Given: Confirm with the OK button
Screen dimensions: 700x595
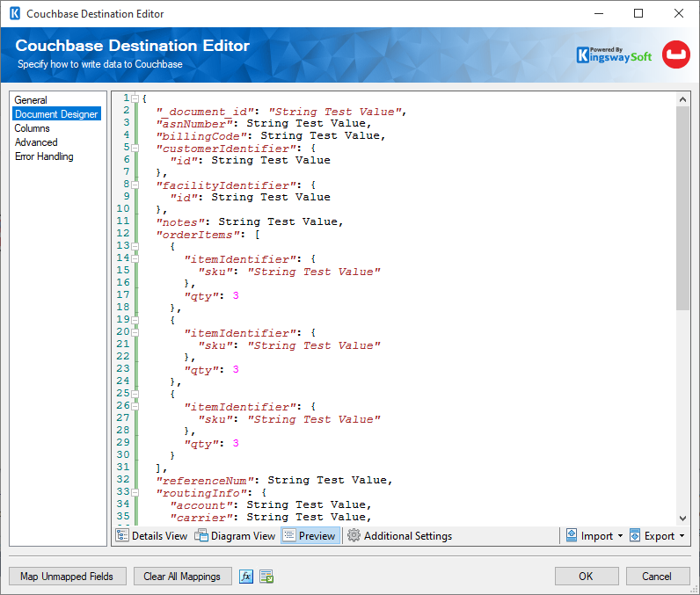Looking at the screenshot, I should [x=587, y=577].
